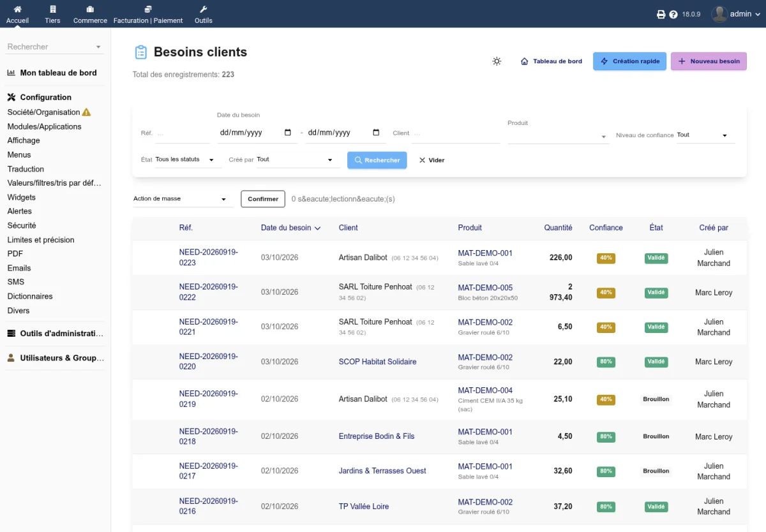Click the clipboard icon beside Besoins clients

[x=140, y=52]
